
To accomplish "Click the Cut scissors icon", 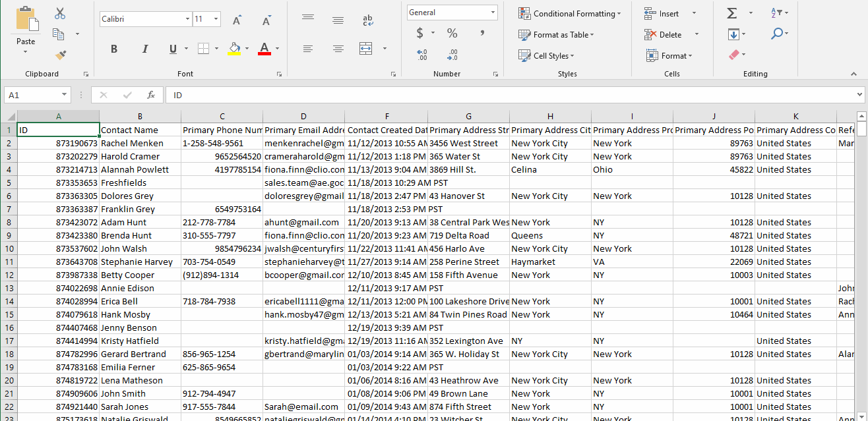I will click(x=60, y=13).
